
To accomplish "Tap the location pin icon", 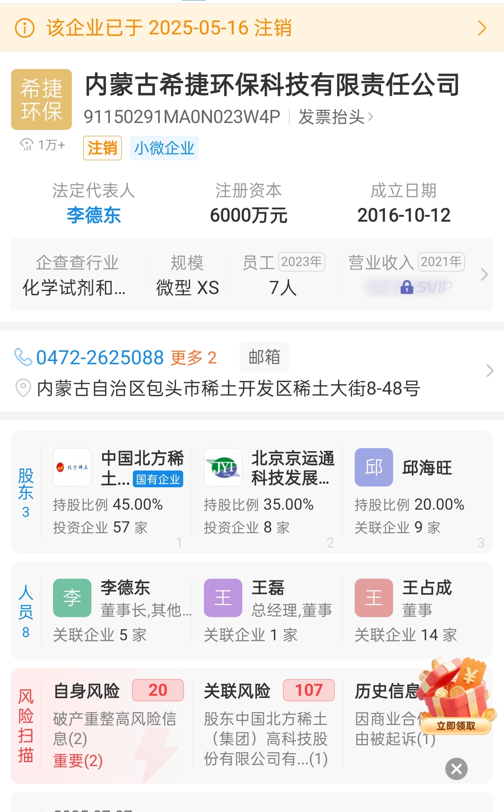I will 23,388.
